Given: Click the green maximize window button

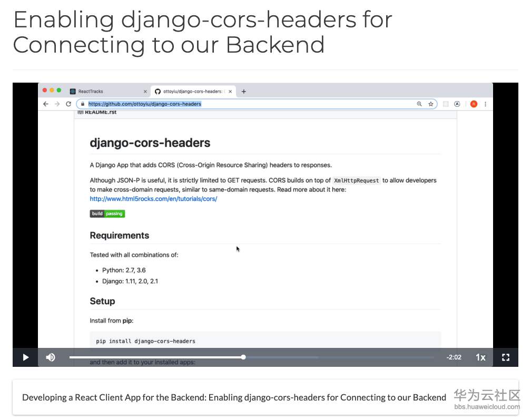Looking at the screenshot, I should 59,90.
